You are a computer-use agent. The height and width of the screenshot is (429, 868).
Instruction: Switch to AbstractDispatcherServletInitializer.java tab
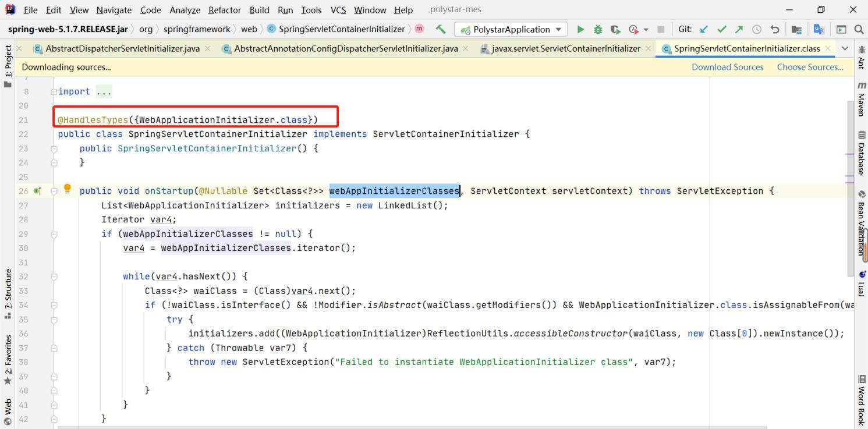tap(122, 48)
